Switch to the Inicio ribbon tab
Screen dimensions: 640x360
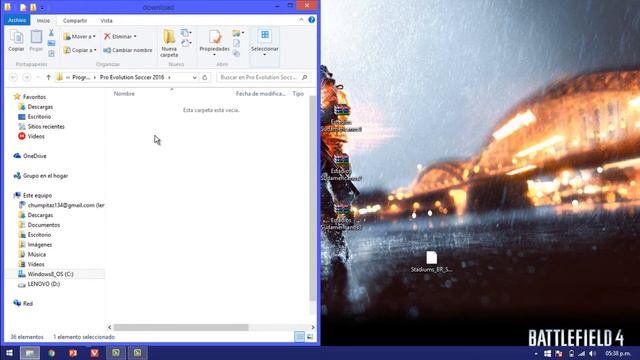click(x=43, y=20)
